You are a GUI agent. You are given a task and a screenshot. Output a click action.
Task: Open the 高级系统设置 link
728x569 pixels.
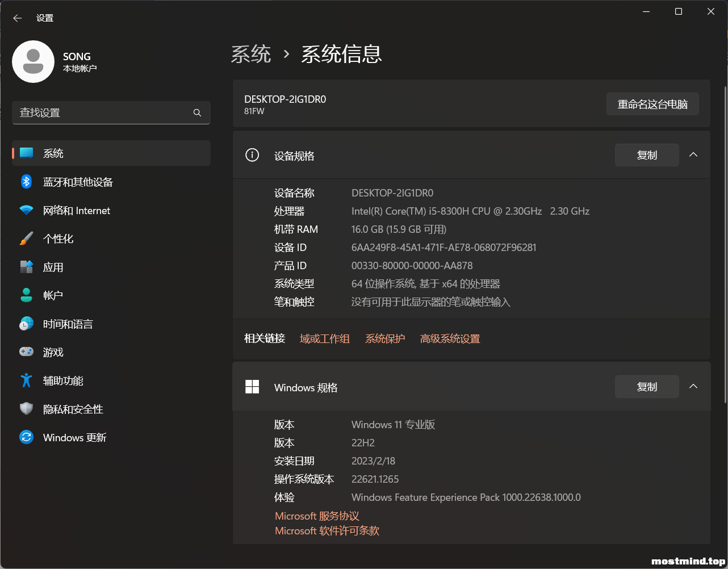(450, 339)
